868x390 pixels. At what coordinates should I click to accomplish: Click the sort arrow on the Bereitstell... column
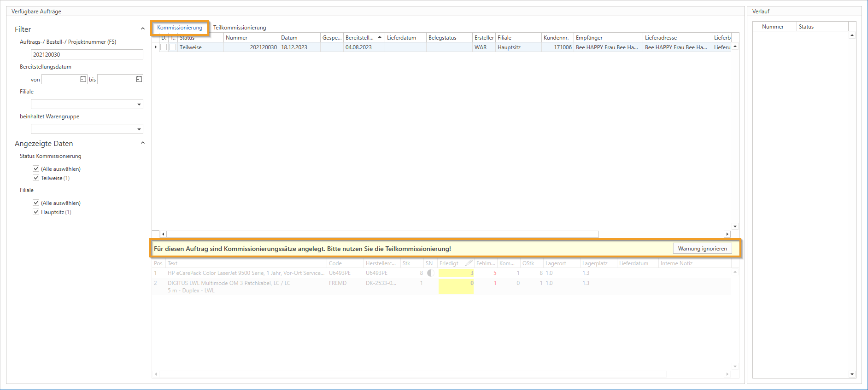pyautogui.click(x=379, y=37)
